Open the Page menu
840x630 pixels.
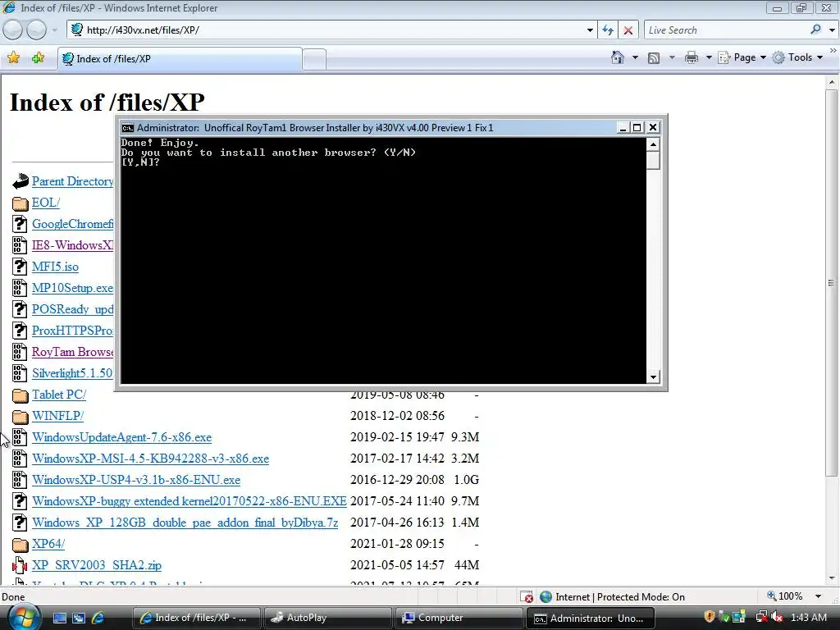[x=742, y=57]
